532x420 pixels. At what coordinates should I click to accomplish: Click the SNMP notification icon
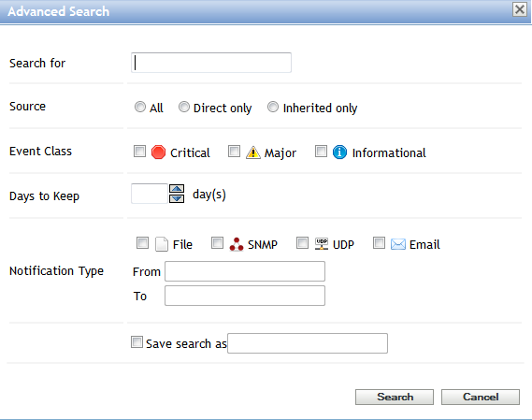(x=237, y=244)
